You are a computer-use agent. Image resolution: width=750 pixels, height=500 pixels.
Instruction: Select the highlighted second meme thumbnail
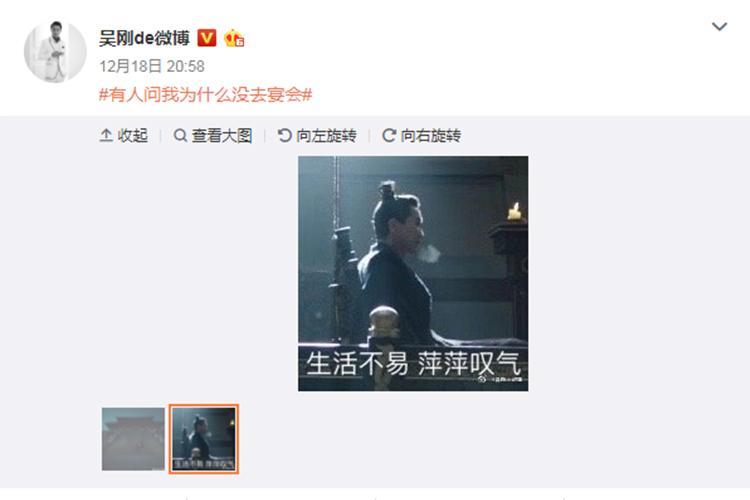tap(204, 439)
